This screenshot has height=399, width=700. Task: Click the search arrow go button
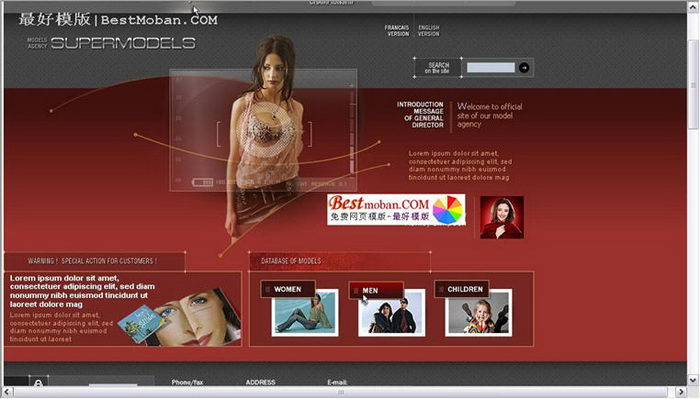click(524, 68)
